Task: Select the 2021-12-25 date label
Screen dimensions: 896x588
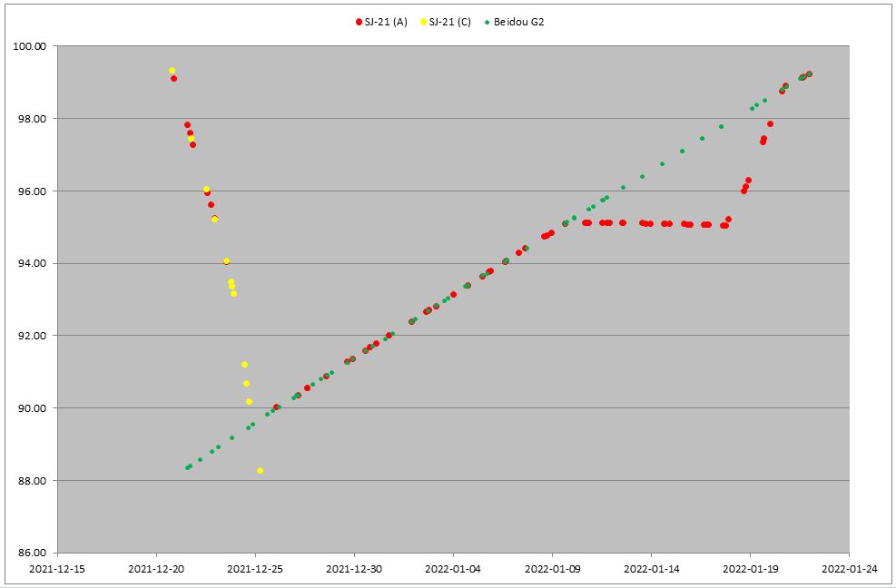Action: pos(255,570)
